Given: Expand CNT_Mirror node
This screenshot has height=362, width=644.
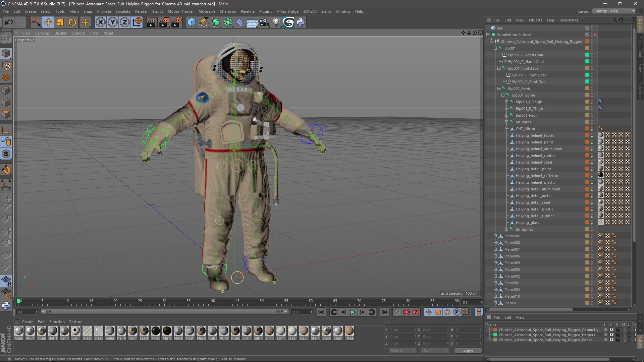Looking at the screenshot, I should [x=507, y=129].
